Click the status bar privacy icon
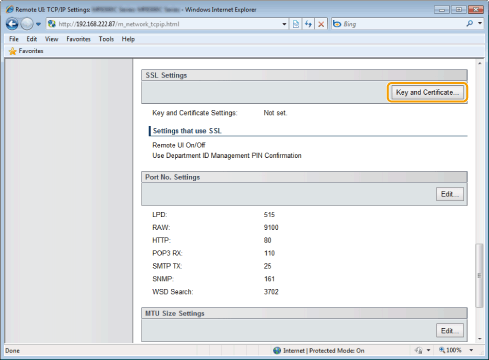 [419, 350]
